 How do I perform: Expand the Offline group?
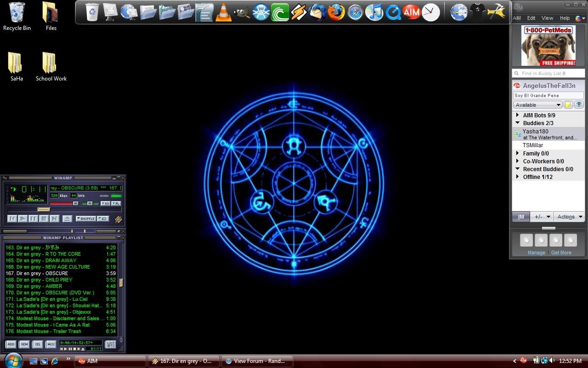518,177
